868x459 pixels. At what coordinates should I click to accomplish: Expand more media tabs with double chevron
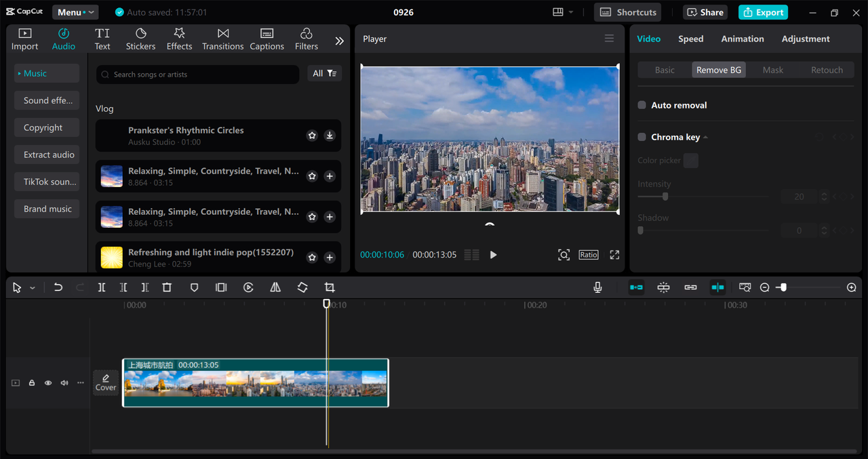pyautogui.click(x=340, y=41)
